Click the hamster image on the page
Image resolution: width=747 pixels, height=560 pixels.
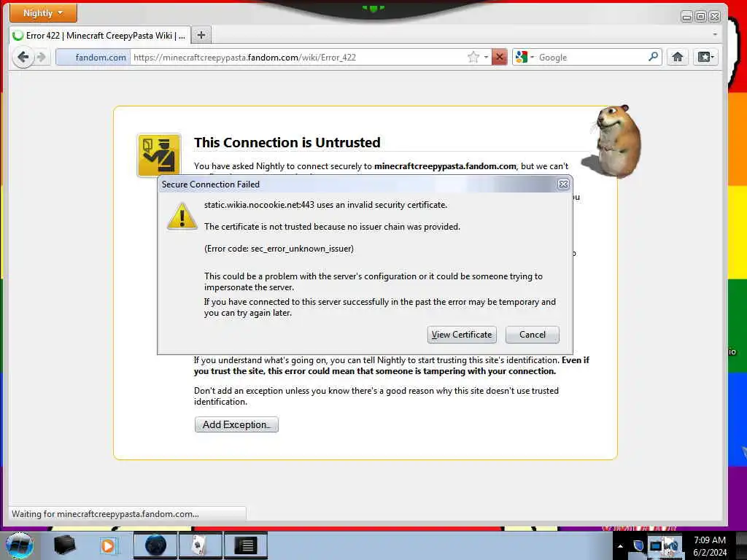click(x=614, y=141)
